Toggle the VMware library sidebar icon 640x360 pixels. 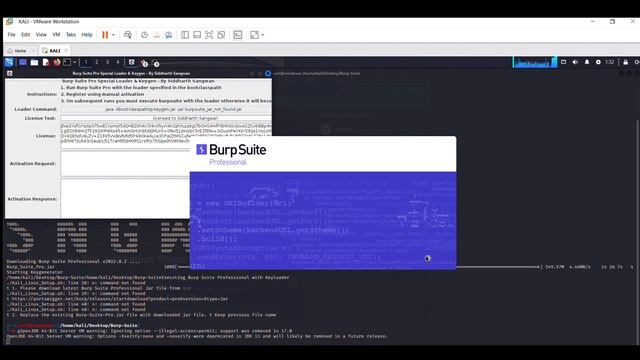point(185,35)
